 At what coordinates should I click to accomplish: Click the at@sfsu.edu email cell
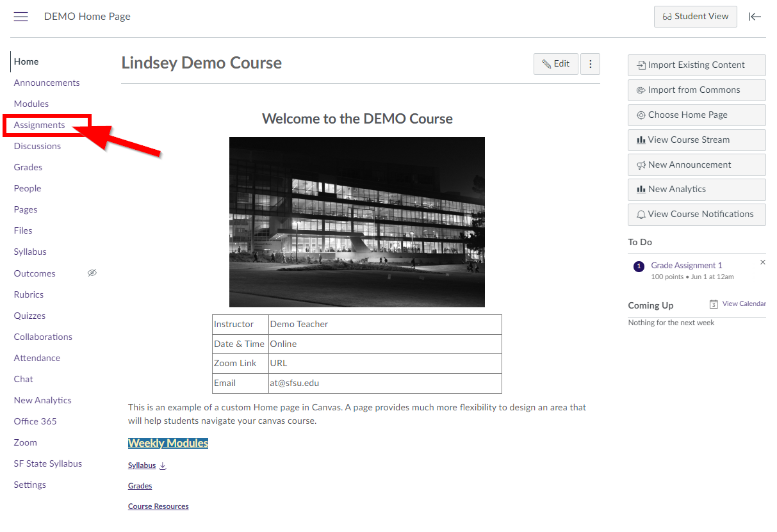[385, 383]
